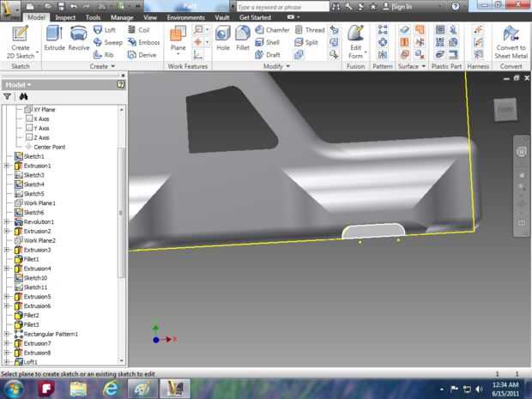Select the Draft tool
This screenshot has height=399, width=532.
268,55
